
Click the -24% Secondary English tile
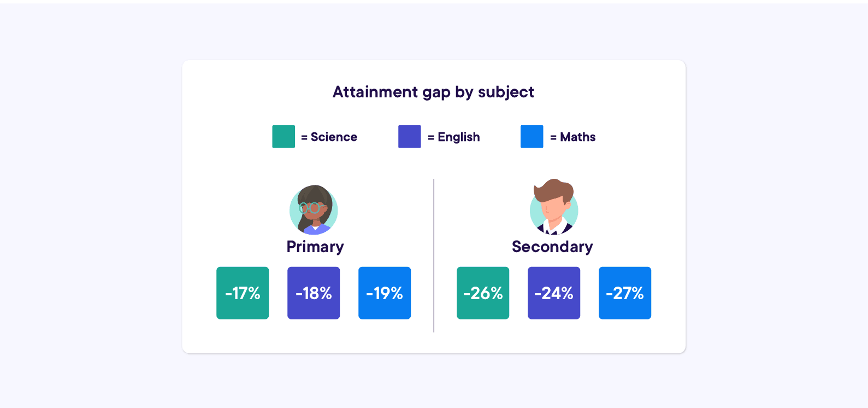[554, 293]
